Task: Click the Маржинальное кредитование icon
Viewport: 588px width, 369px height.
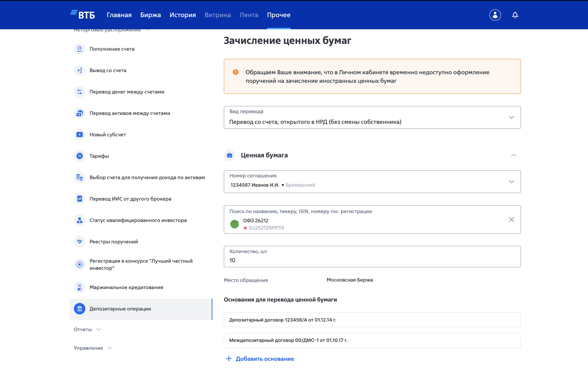Action: (80, 287)
